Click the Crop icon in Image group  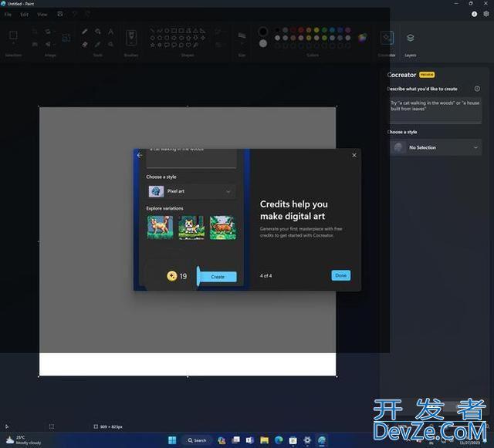(x=35, y=32)
